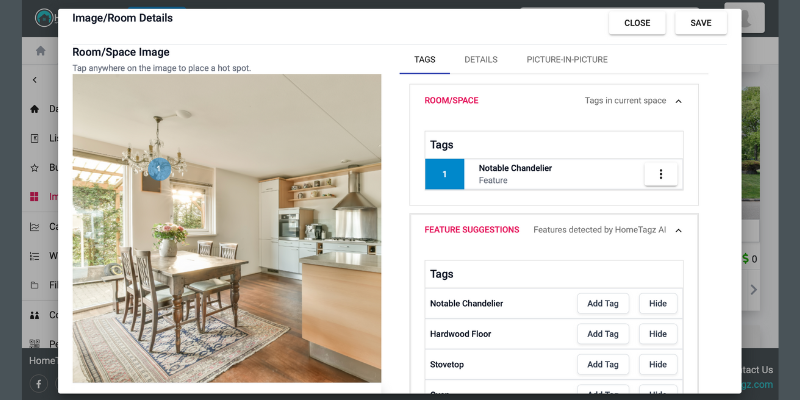Image resolution: width=800 pixels, height=400 pixels.
Task: Click the Facebook icon in footer
Action: pyautogui.click(x=38, y=383)
